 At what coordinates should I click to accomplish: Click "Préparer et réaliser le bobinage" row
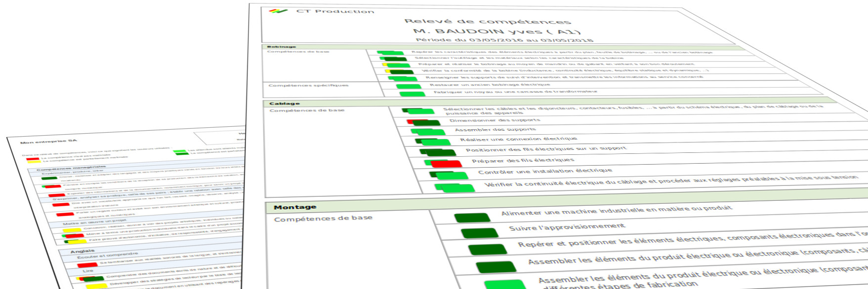coord(556,64)
